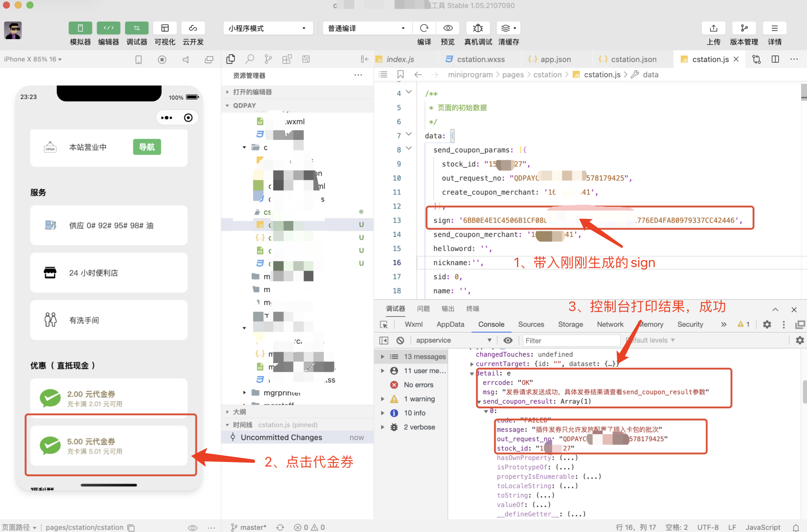This screenshot has height=532, width=807.
Task: Click the compile (编译) refresh icon
Action: 424,28
